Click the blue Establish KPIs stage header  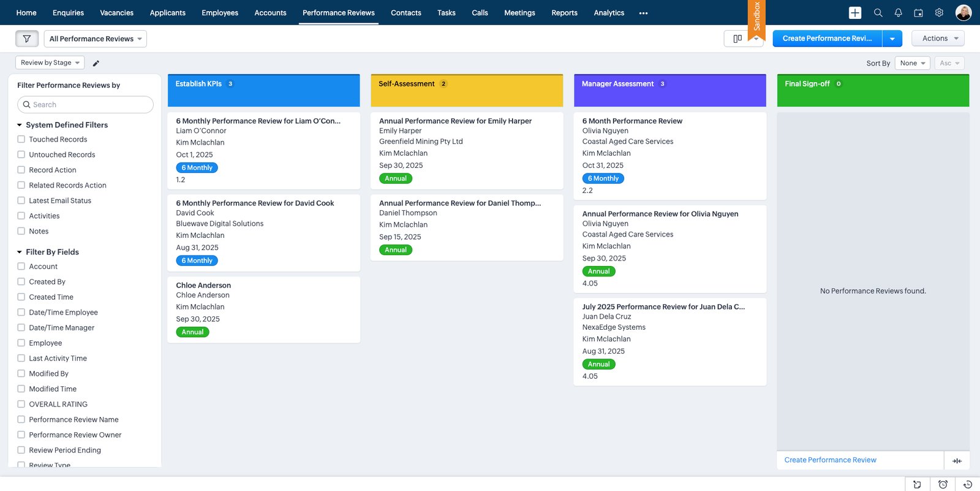click(x=263, y=90)
